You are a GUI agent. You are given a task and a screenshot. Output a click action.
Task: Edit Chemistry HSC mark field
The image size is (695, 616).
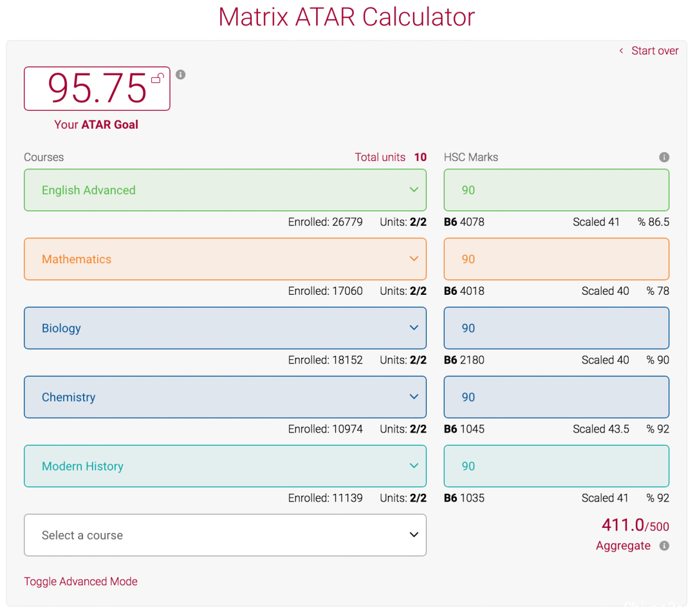coord(556,397)
